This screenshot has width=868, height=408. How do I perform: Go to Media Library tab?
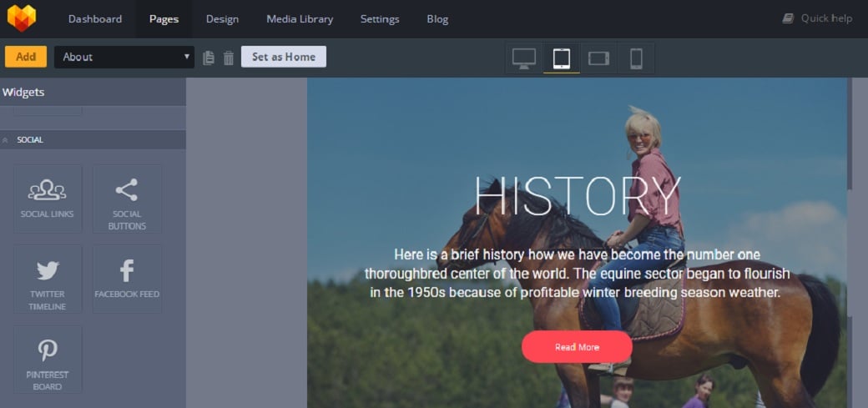300,19
